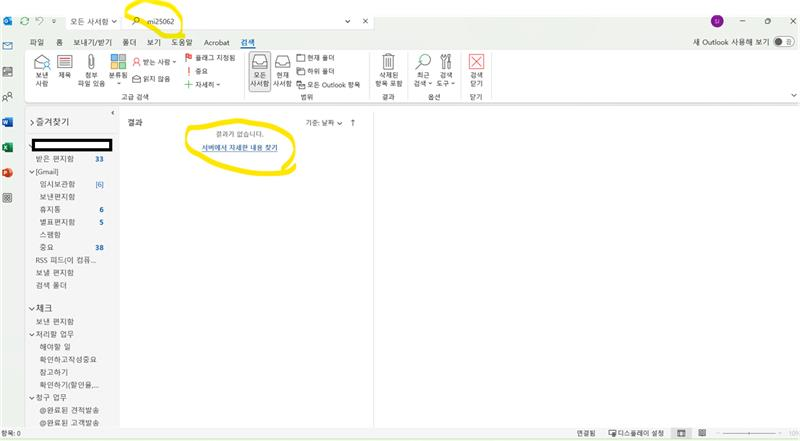Screen dimensions: 800x441
Task: Collapse the 청구 업무 folder
Action: [x=32, y=398]
